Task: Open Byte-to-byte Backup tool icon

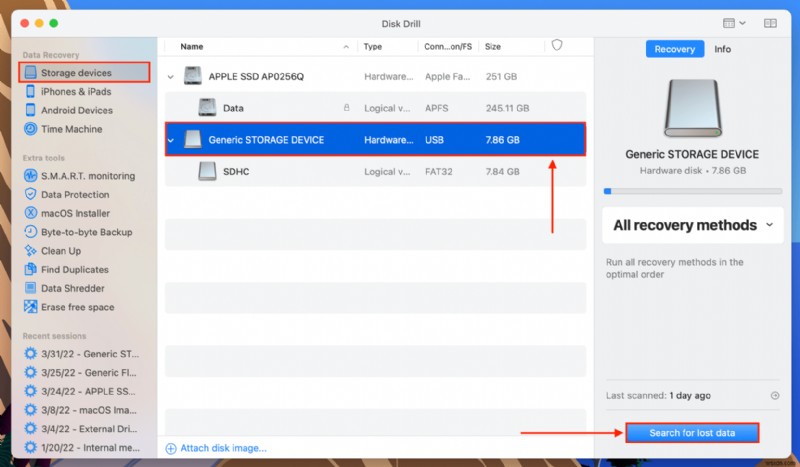Action: 31,232
